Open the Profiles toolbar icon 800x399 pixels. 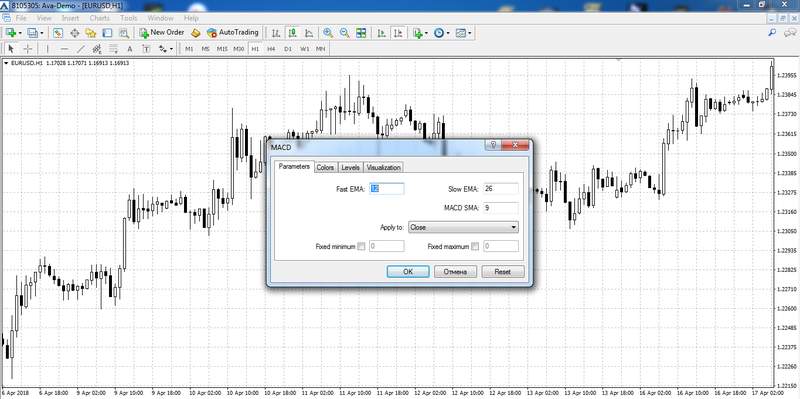coord(33,33)
